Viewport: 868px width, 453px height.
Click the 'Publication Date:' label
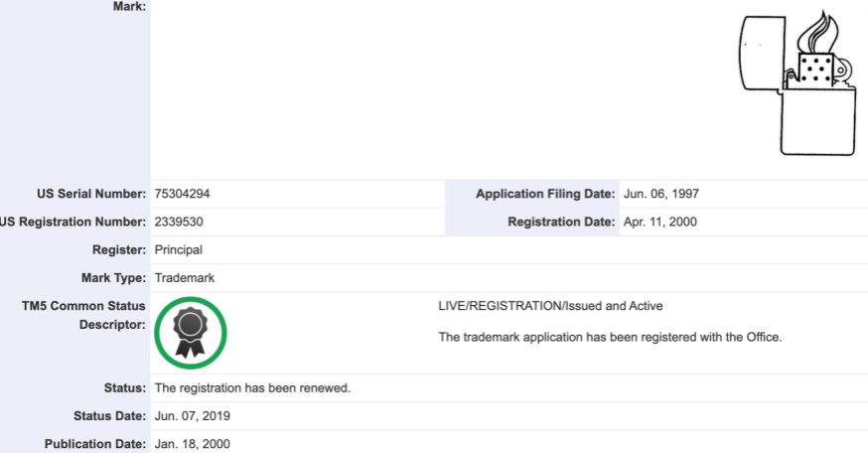[x=95, y=444]
